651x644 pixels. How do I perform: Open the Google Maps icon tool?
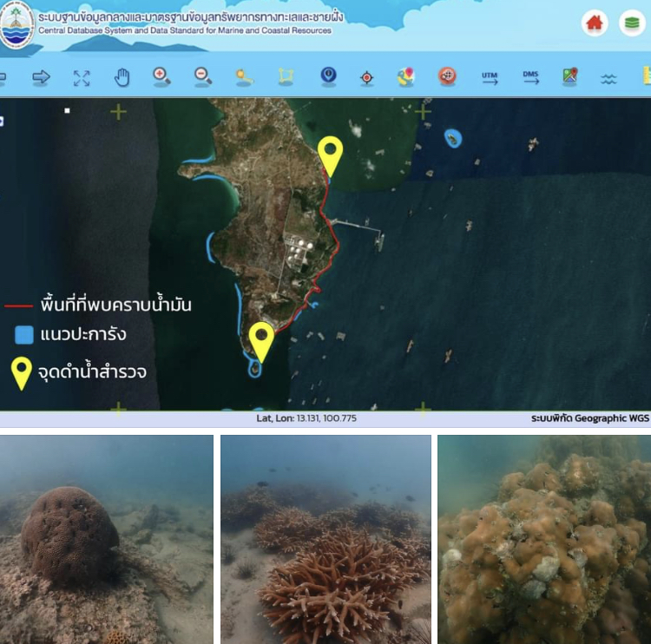(570, 77)
